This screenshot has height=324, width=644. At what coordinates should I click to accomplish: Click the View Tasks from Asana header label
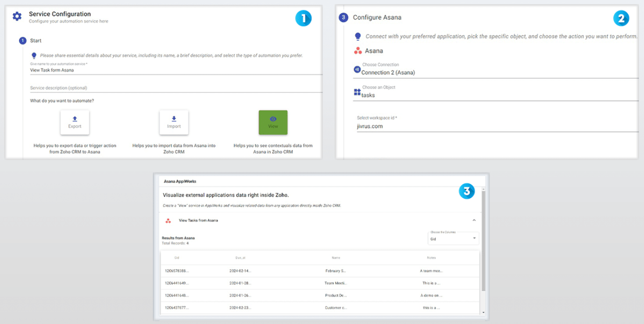pos(199,221)
